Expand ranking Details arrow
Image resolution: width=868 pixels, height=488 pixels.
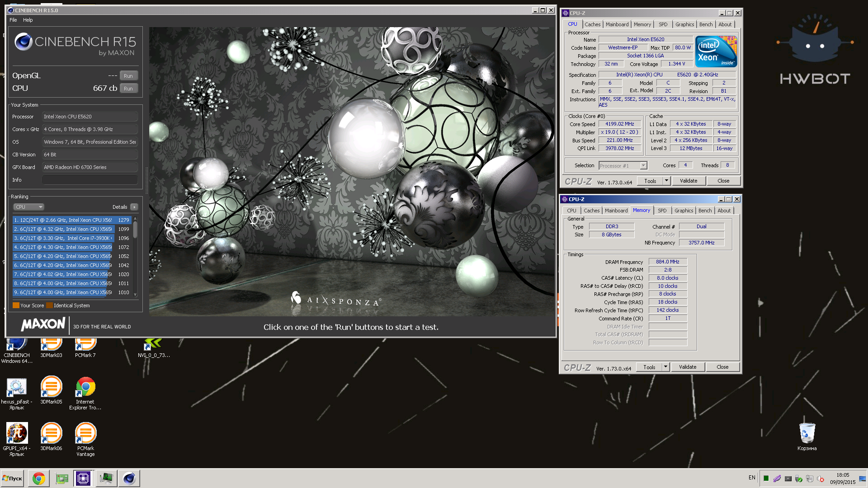point(134,207)
